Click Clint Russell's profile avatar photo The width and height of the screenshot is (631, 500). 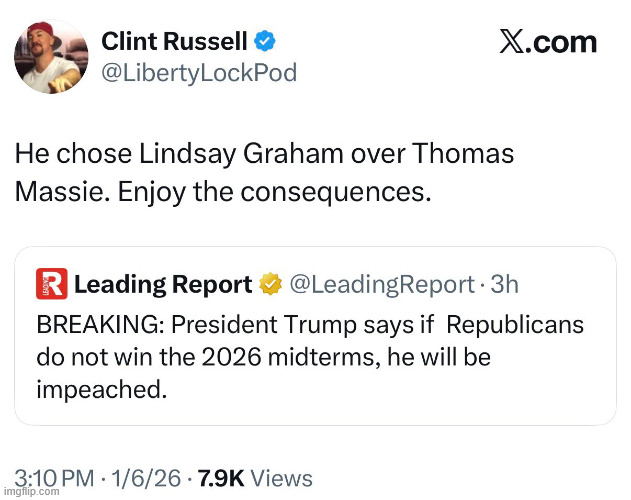click(52, 56)
